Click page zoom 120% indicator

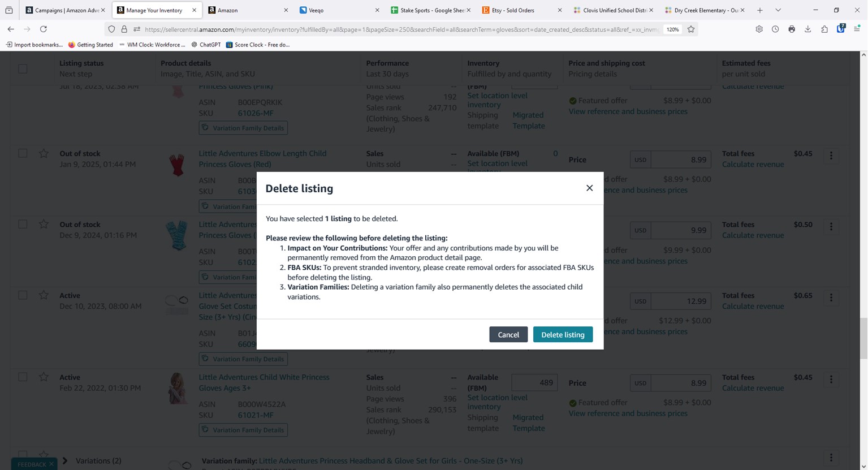(672, 29)
